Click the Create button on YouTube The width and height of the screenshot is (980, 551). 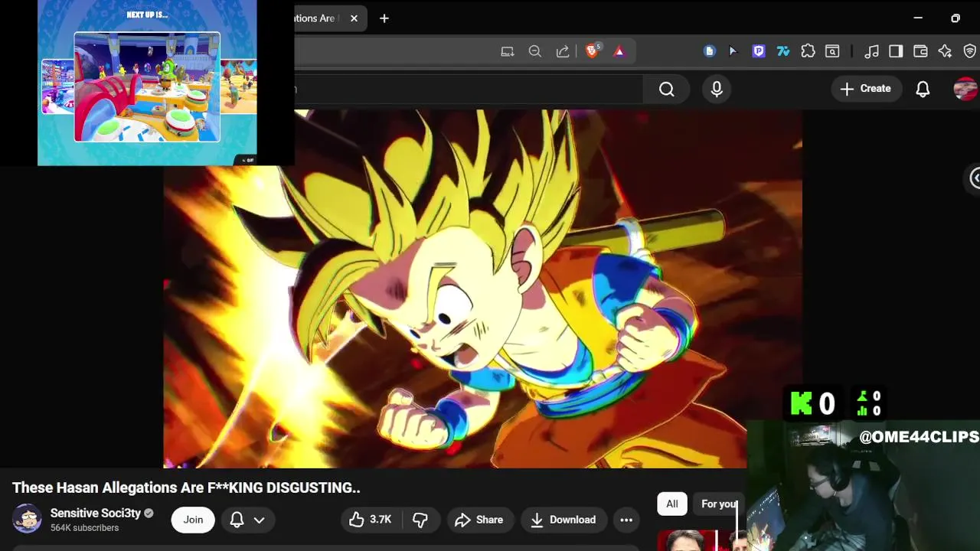coord(866,89)
